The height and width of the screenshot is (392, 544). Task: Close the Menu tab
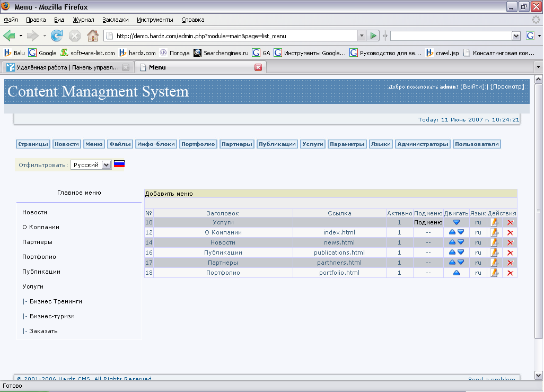click(x=258, y=67)
